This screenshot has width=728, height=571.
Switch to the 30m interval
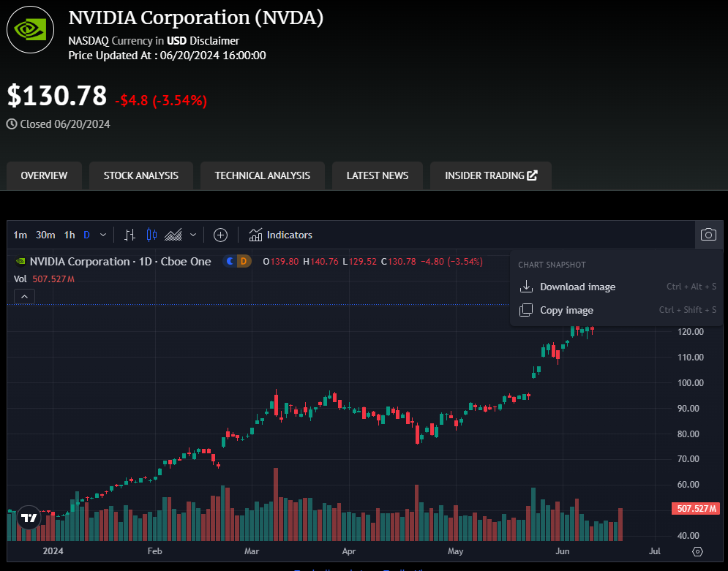(45, 235)
